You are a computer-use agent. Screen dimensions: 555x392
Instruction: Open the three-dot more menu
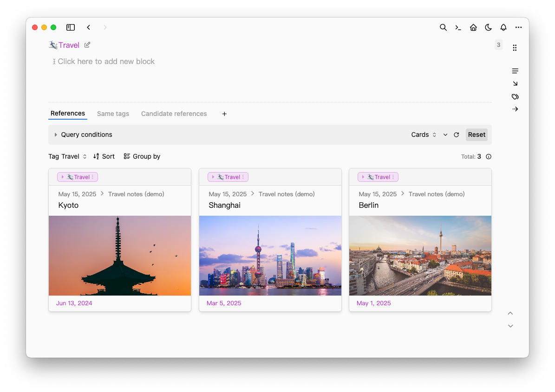(x=519, y=27)
